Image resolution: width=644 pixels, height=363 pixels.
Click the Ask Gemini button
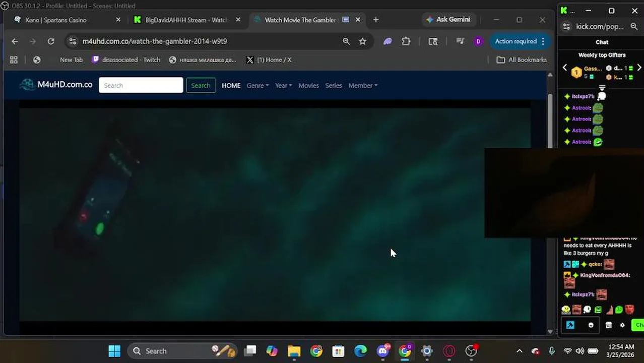[x=448, y=20]
